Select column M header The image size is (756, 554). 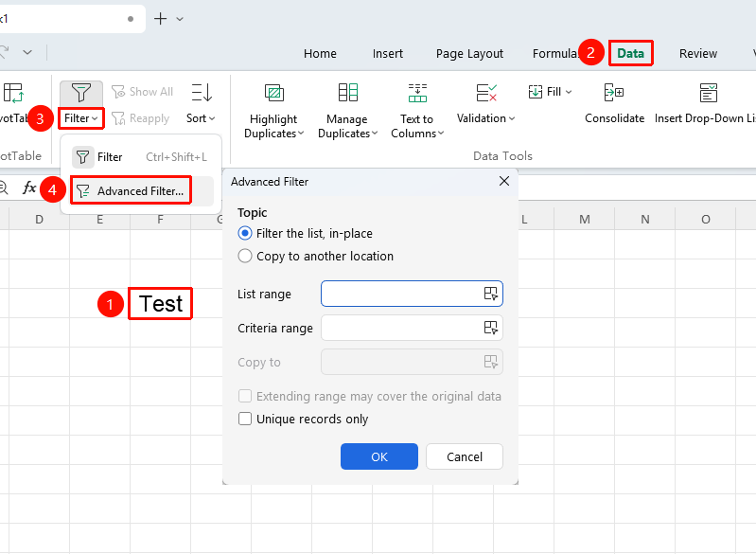pos(585,220)
